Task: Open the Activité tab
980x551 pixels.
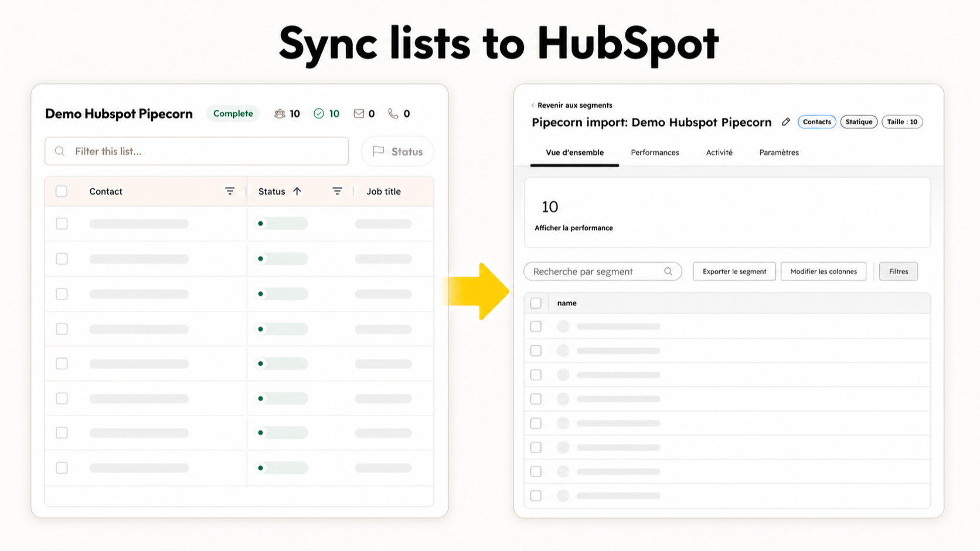Action: pyautogui.click(x=719, y=152)
